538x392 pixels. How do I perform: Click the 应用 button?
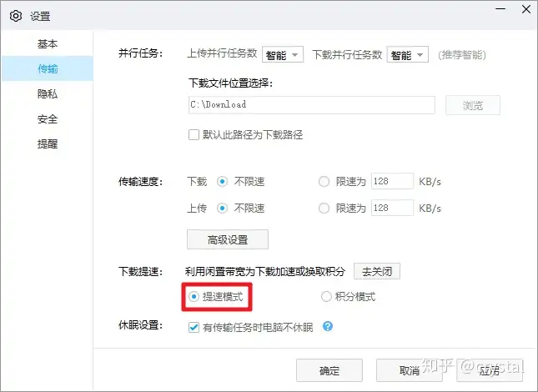click(490, 370)
